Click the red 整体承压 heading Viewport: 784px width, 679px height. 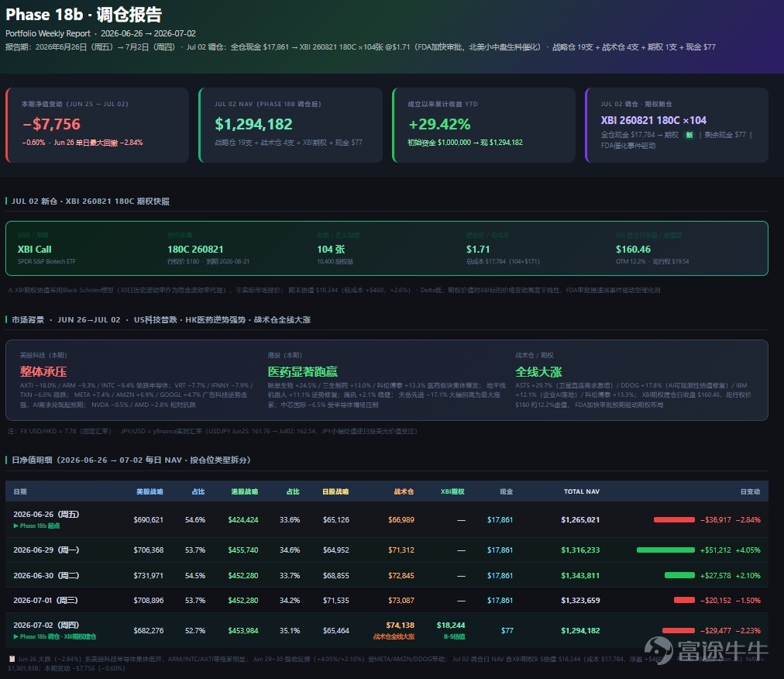(x=43, y=372)
